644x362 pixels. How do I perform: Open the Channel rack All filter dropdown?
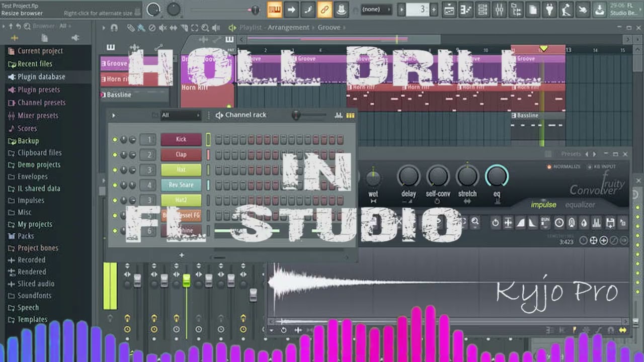[181, 115]
